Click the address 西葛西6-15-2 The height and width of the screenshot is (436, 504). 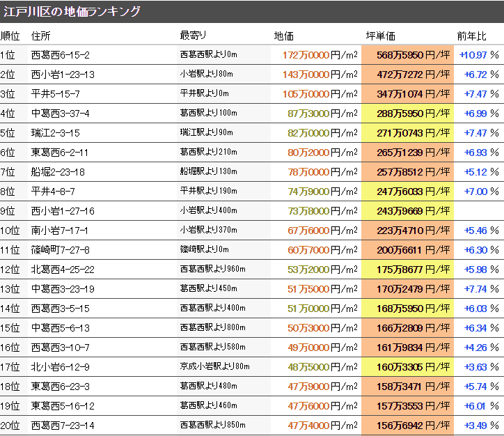point(61,55)
